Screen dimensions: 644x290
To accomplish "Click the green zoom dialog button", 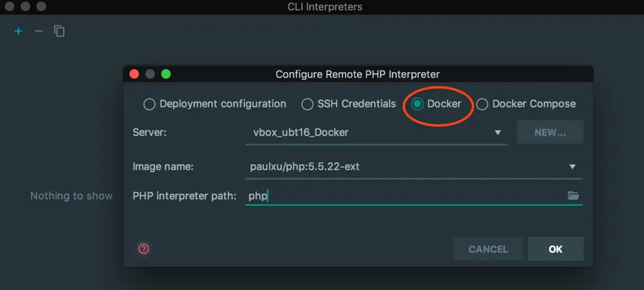I will 166,74.
